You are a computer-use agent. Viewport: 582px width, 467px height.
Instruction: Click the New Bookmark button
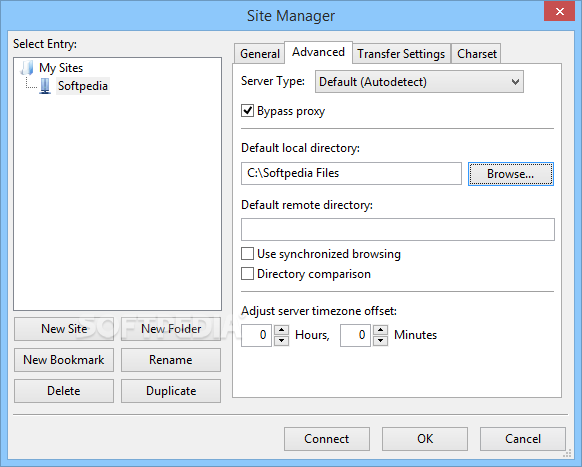[64, 360]
